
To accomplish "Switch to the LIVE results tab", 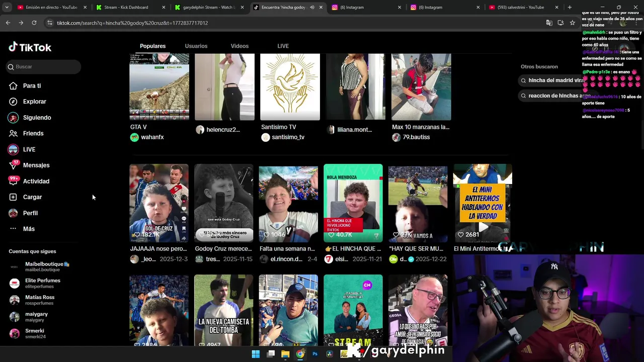I will click(283, 46).
